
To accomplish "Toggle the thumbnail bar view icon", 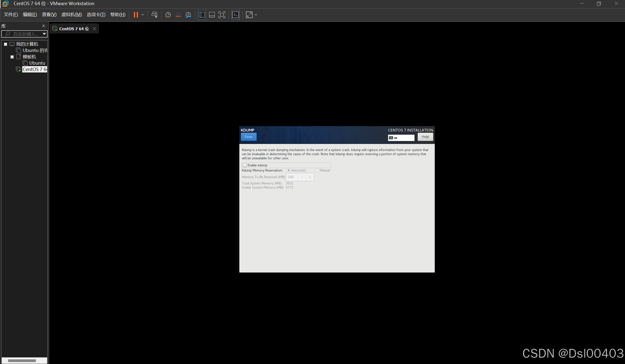I will tap(212, 15).
